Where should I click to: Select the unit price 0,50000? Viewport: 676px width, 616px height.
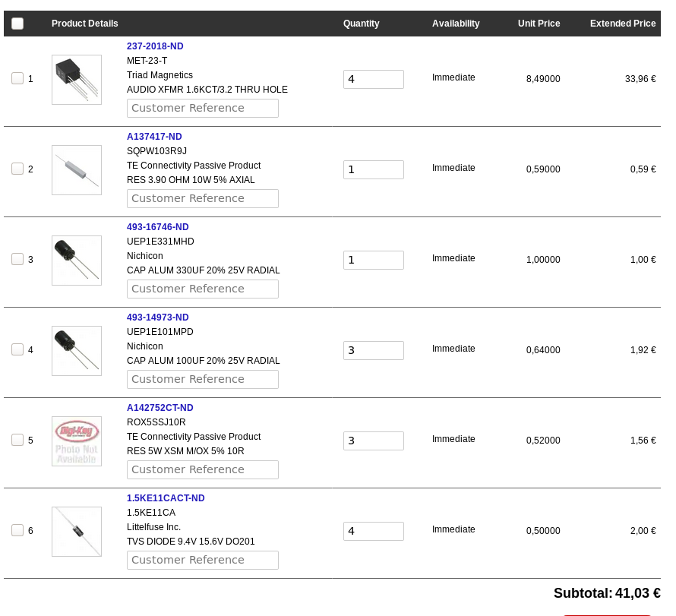pyautogui.click(x=543, y=531)
